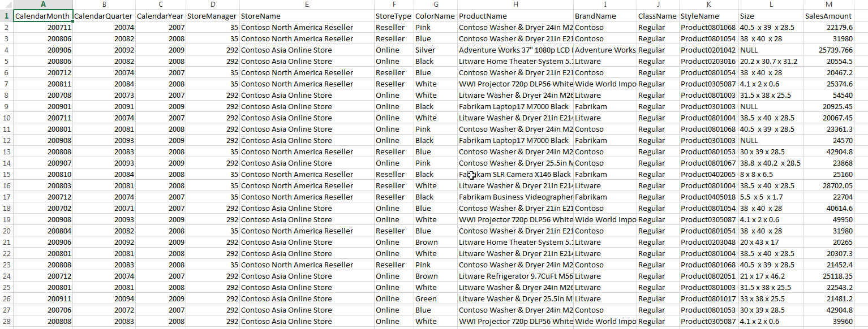Viewport: 868px width, 329px height.
Task: Select StyleName cell Product0203016
Action: [708, 61]
